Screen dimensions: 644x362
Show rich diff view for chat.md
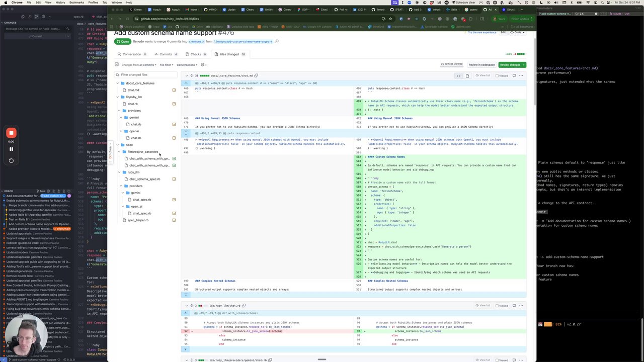point(467,75)
